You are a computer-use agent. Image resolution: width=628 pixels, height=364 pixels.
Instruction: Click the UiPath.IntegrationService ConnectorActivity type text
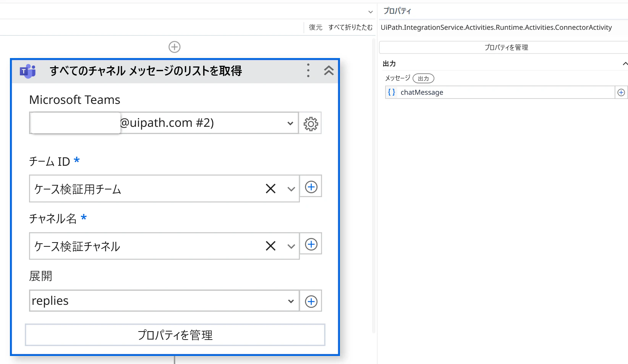pos(496,28)
